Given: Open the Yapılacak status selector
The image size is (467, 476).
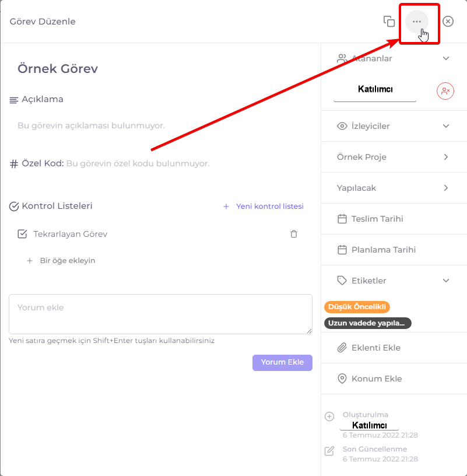Looking at the screenshot, I should 394,188.
